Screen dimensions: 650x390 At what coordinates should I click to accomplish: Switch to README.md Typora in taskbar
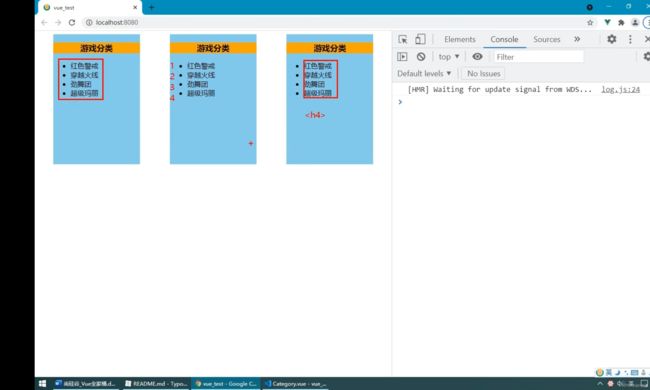(156, 384)
